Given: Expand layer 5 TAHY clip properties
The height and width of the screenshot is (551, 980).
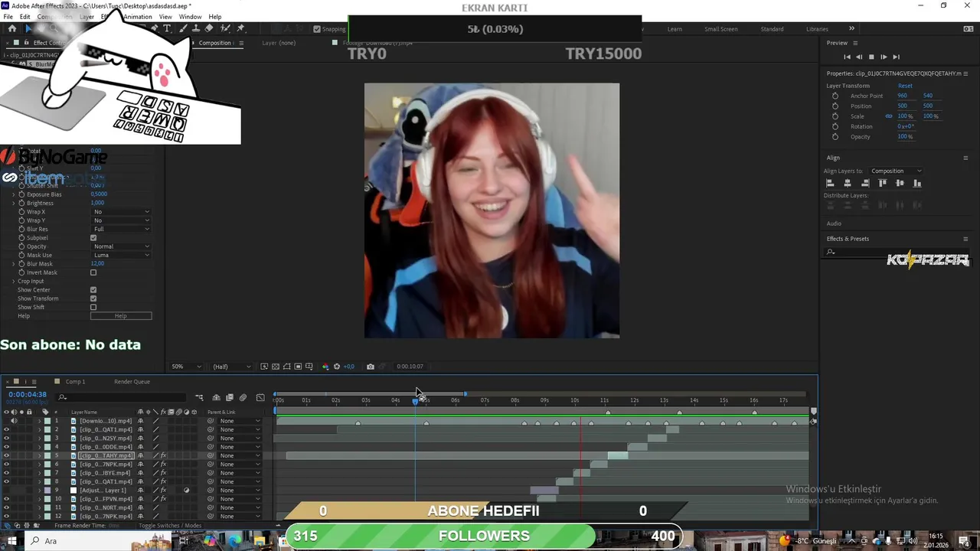Looking at the screenshot, I should click(39, 456).
